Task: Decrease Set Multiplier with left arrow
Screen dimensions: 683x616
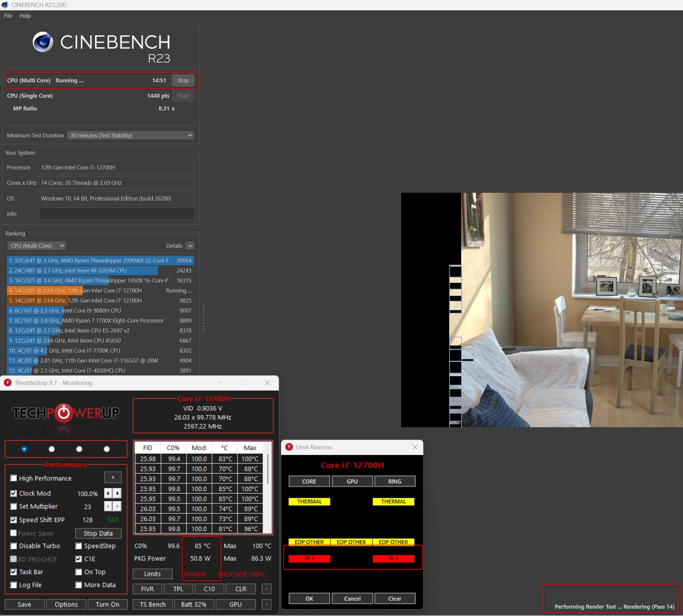Action: [x=108, y=507]
